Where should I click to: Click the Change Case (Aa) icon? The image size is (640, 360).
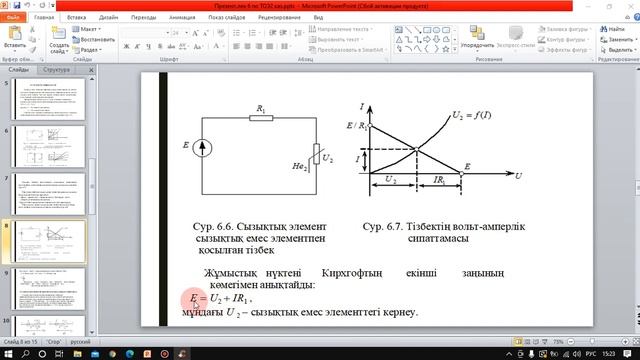pos(198,47)
